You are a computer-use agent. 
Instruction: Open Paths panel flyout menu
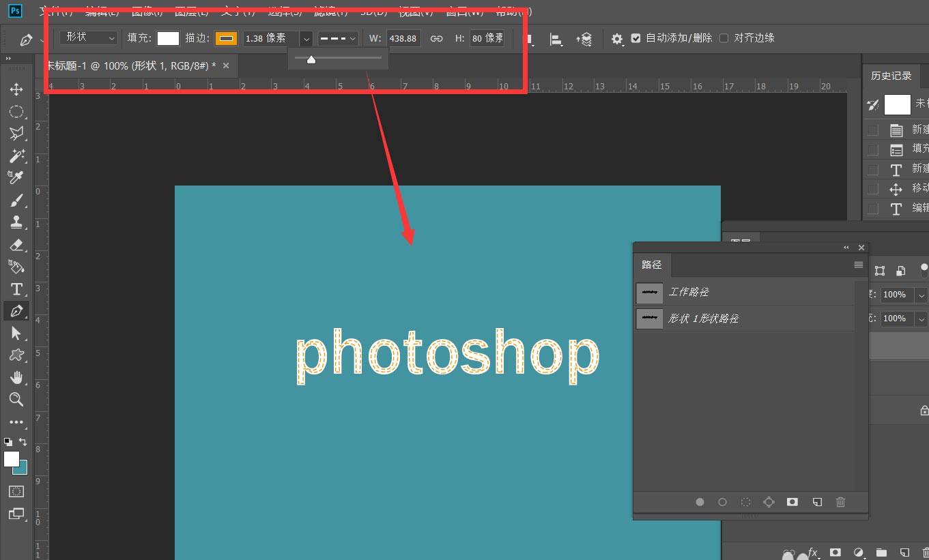(x=859, y=265)
